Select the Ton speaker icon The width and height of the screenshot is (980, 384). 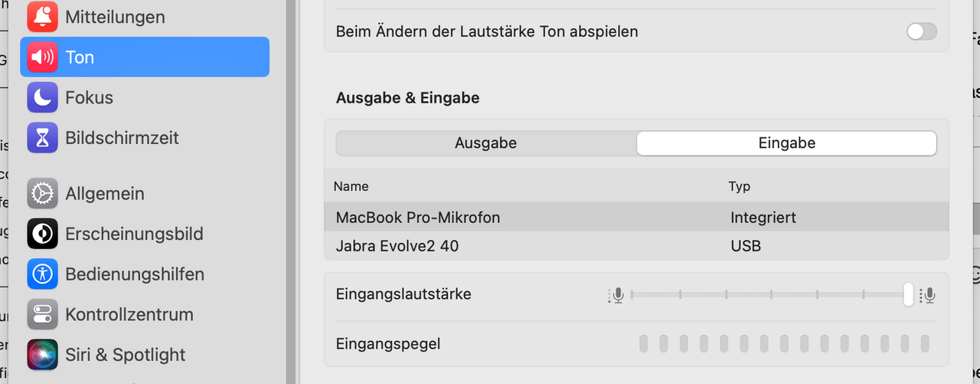click(x=42, y=57)
